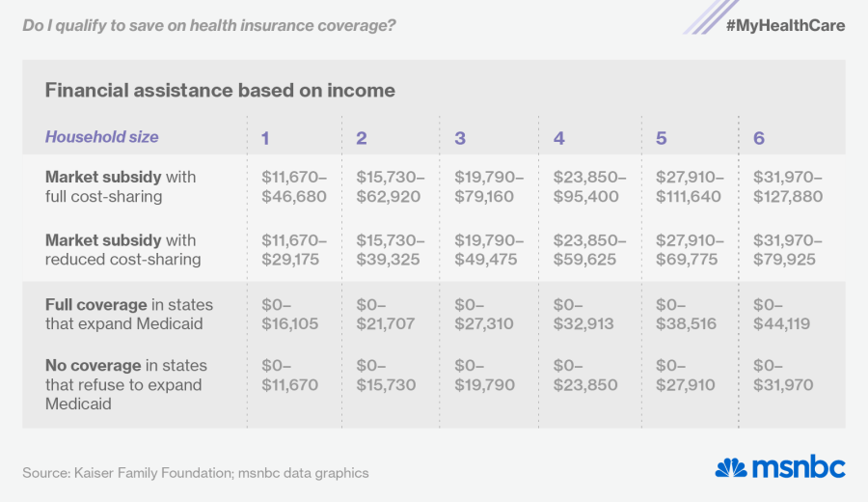Click 'Market subsidy with full cost-sharing' label

click(121, 187)
